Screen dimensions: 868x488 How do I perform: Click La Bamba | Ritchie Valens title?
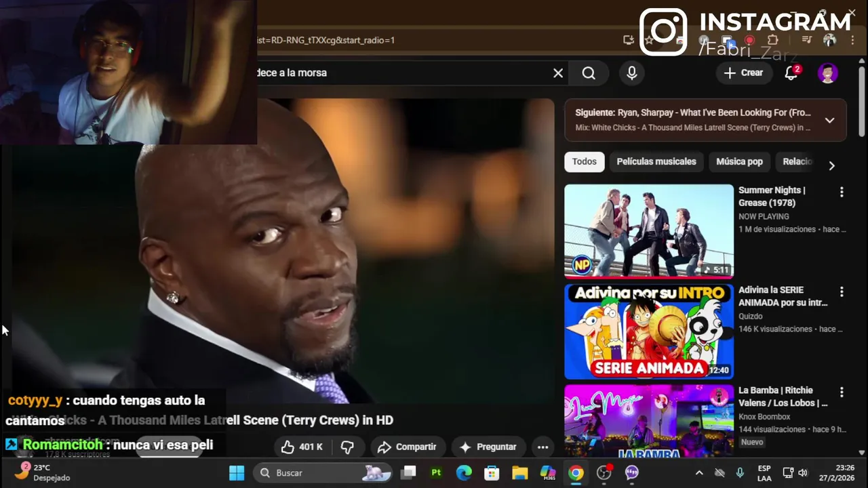point(783,396)
